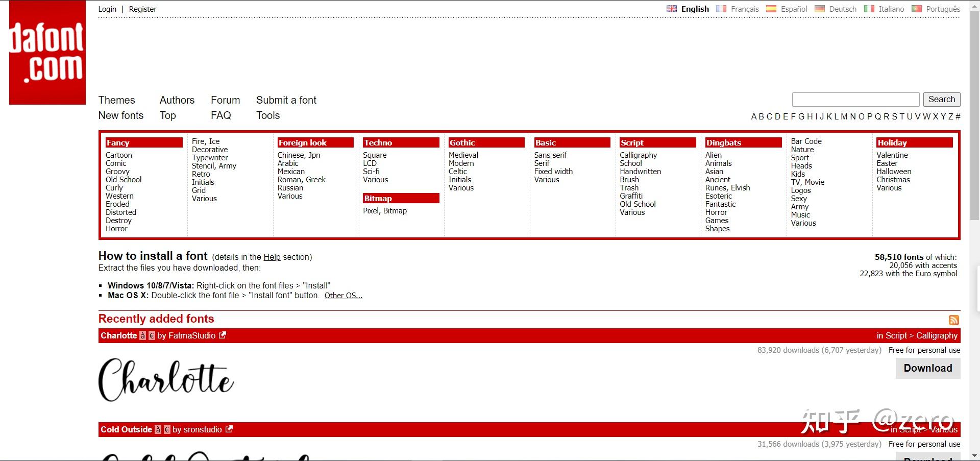Open sronstudio external site icon
This screenshot has height=461, width=980.
229,429
